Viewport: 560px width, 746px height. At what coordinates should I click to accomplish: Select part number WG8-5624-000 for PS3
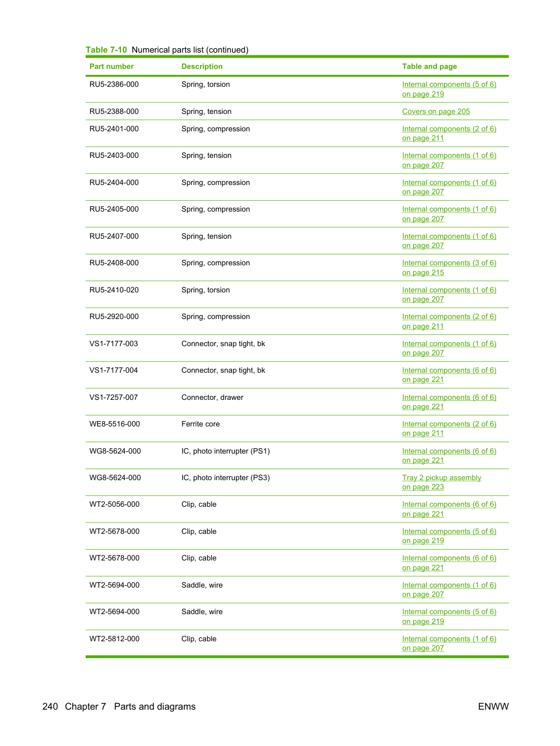[x=115, y=477]
